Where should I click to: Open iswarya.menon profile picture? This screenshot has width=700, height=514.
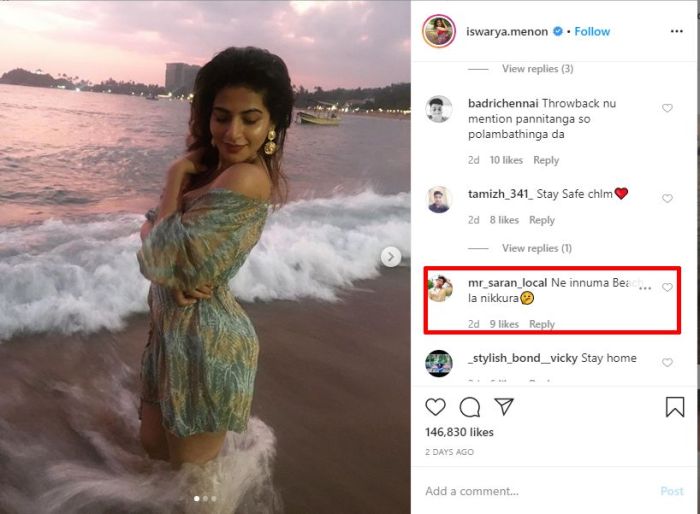[439, 31]
